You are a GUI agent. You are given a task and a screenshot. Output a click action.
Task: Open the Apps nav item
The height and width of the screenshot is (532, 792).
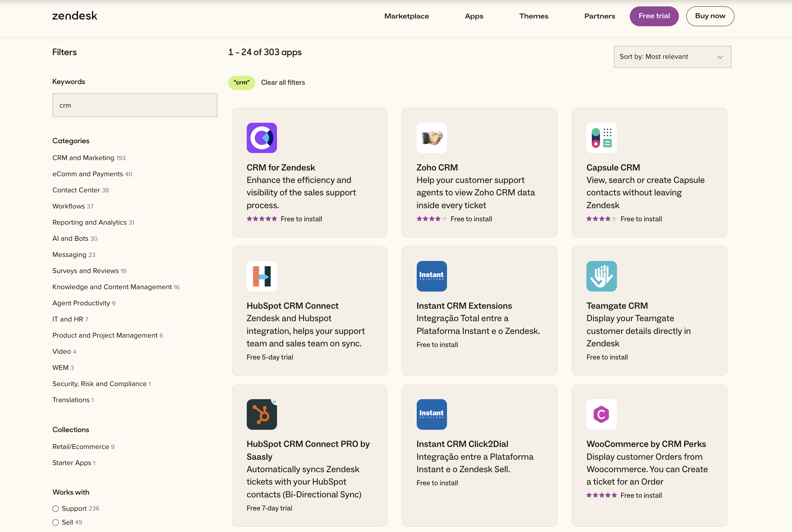(x=474, y=16)
